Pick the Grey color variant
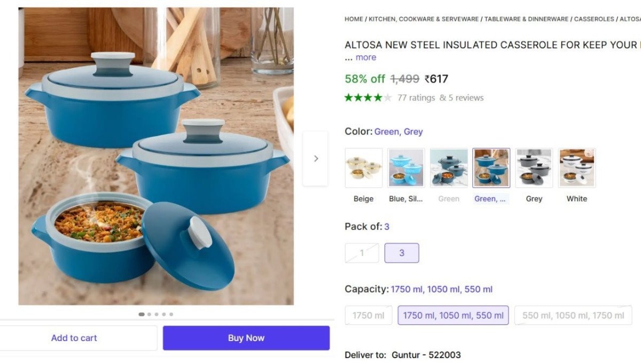This screenshot has width=641, height=364. [534, 167]
